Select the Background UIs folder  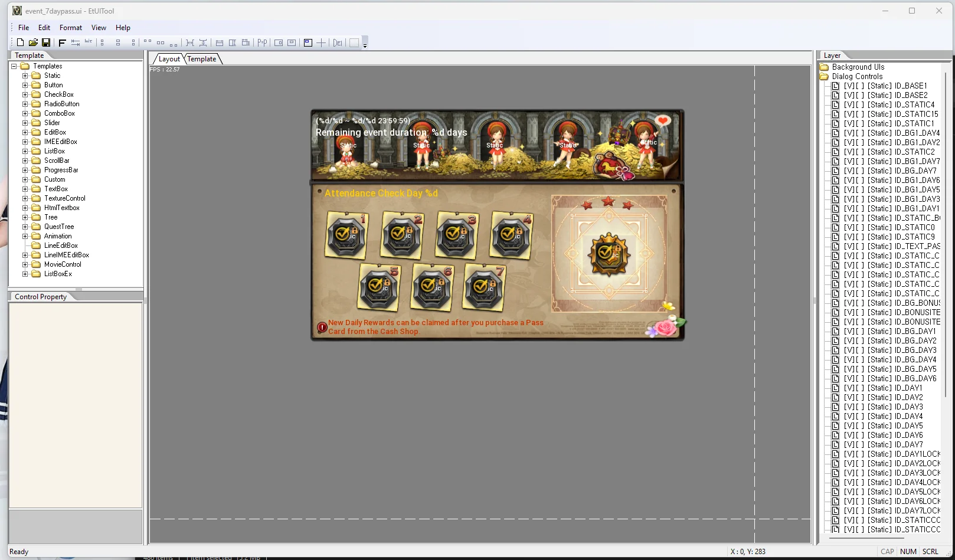pyautogui.click(x=858, y=67)
